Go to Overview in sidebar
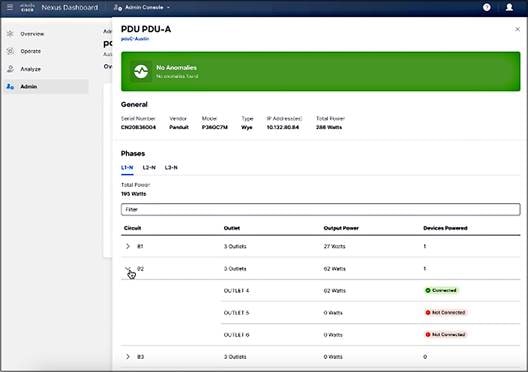 32,34
